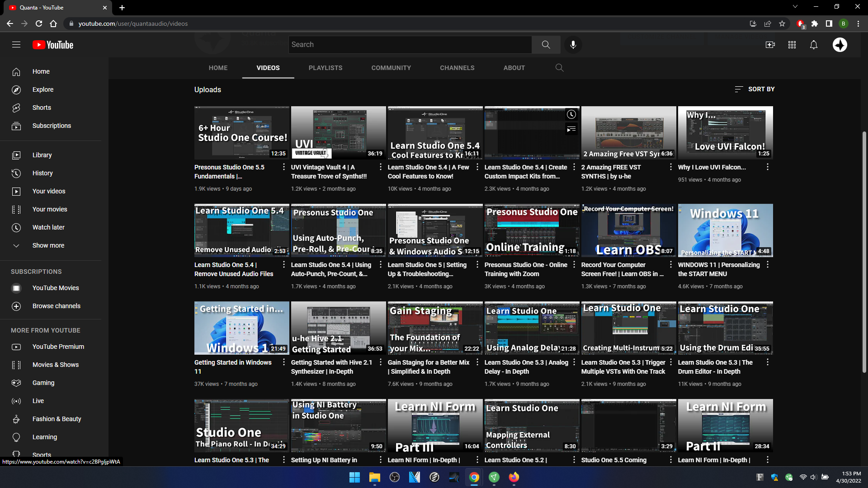This screenshot has height=488, width=868.
Task: Bookmark this page with star icon
Action: tap(782, 23)
